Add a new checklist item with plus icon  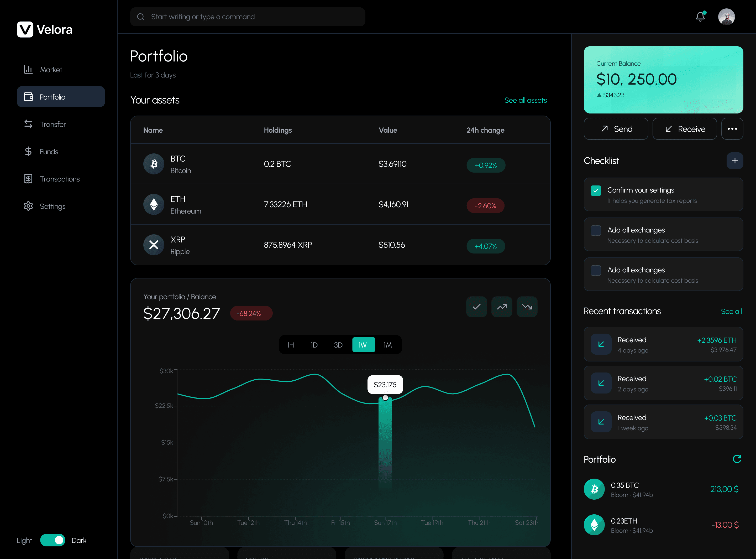[734, 161]
